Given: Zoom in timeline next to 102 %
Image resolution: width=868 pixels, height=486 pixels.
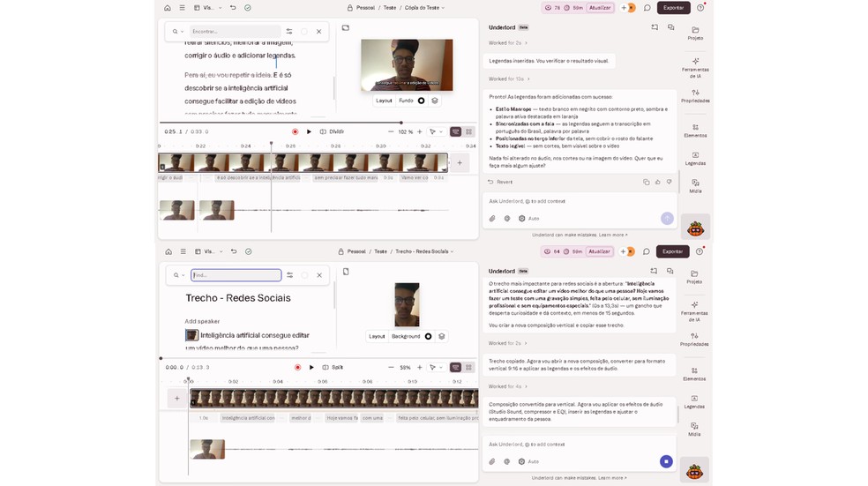Looking at the screenshot, I should (420, 131).
